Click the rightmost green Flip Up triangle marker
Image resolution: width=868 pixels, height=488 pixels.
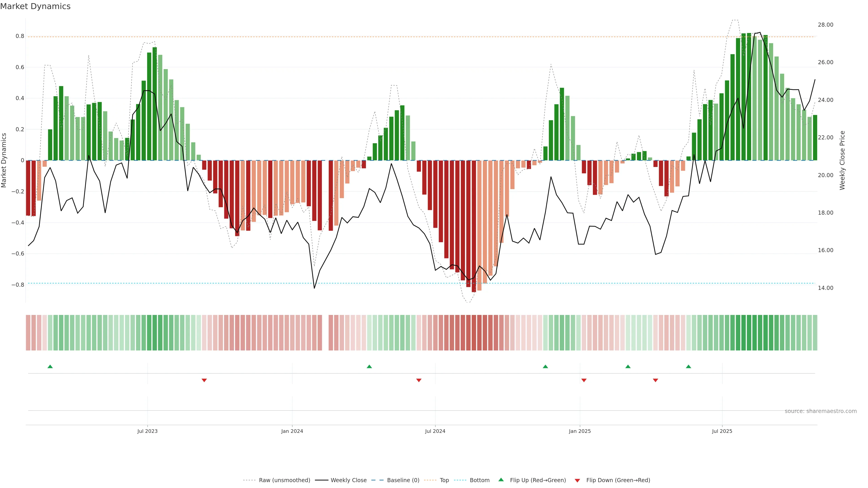pos(688,366)
